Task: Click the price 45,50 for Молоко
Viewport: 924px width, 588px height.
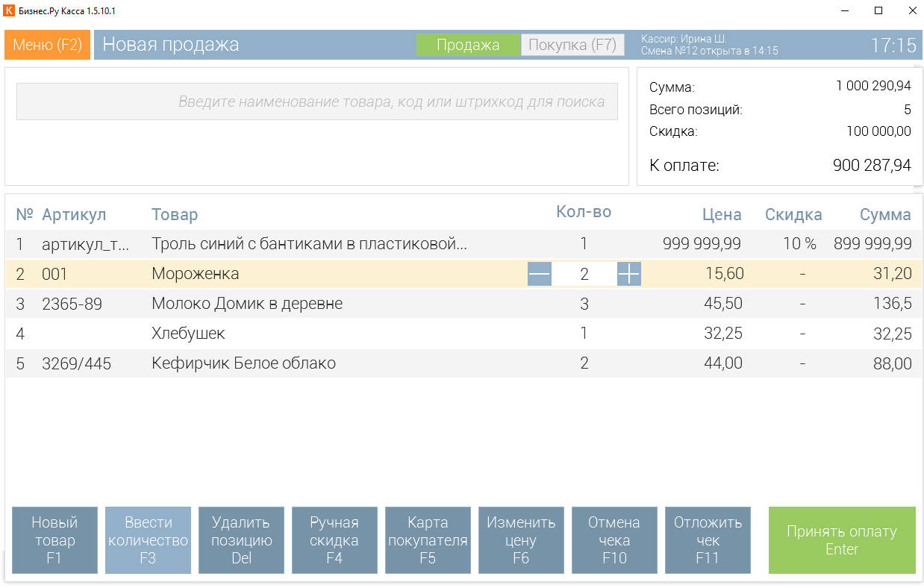Action: 723,304
